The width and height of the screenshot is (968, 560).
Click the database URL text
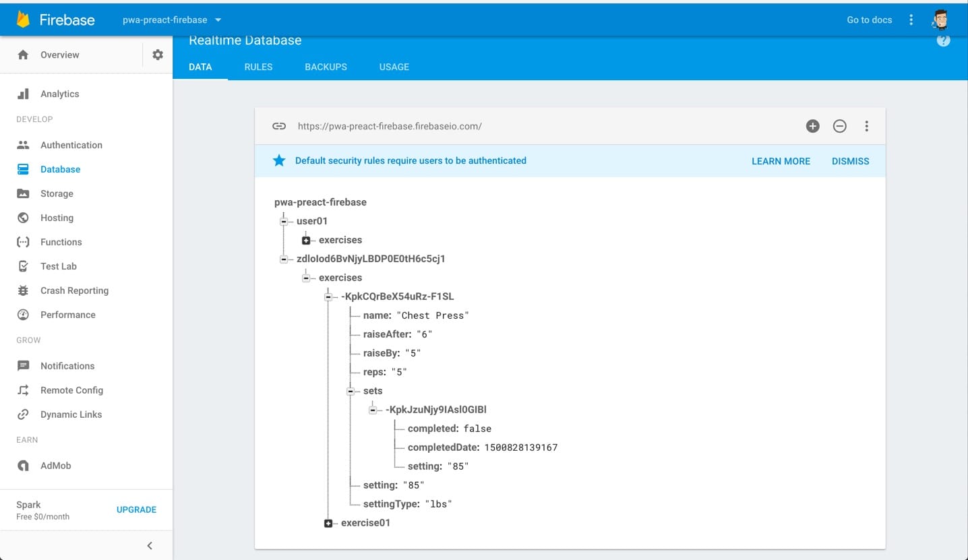[x=390, y=126]
